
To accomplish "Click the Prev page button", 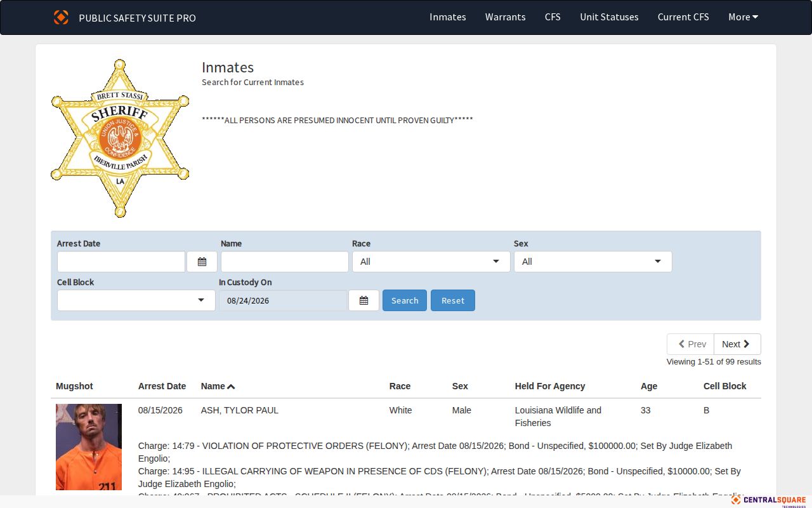I will click(691, 344).
